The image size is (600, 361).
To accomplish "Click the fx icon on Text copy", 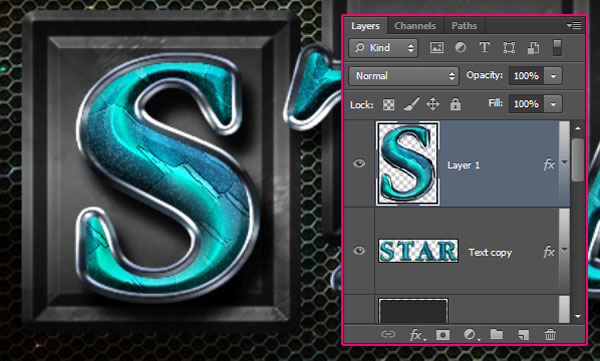I will click(x=549, y=252).
